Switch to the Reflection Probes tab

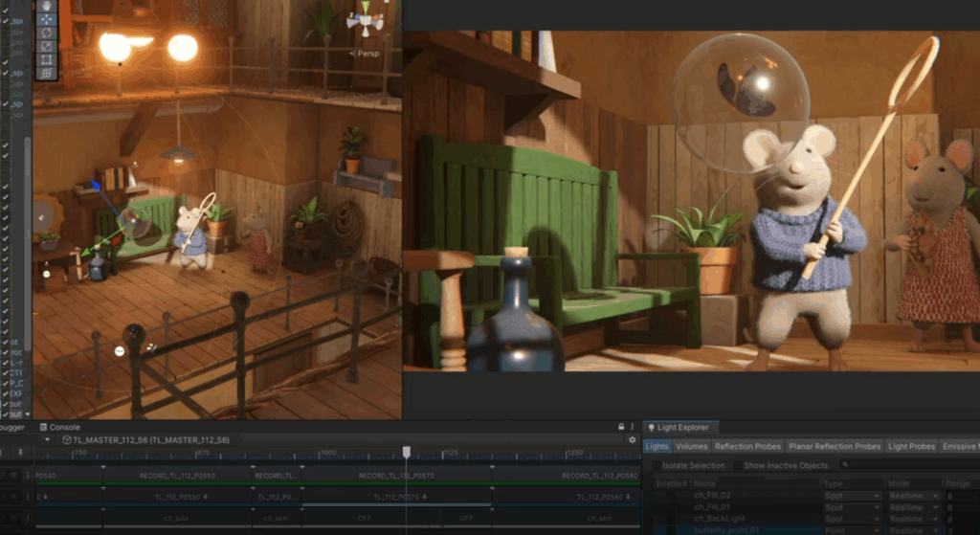[x=747, y=446]
